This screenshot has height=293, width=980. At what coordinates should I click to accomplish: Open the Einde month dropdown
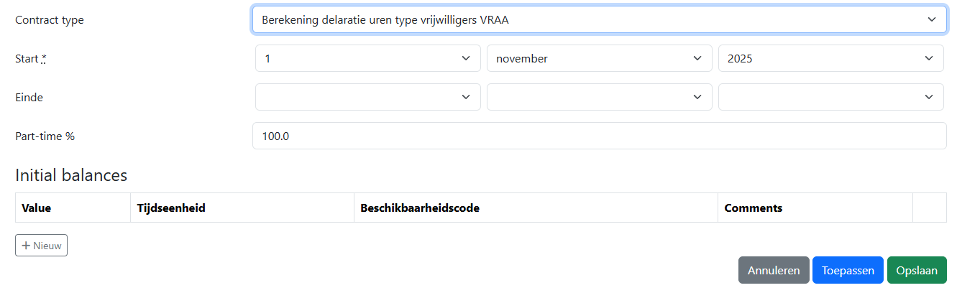[599, 97]
